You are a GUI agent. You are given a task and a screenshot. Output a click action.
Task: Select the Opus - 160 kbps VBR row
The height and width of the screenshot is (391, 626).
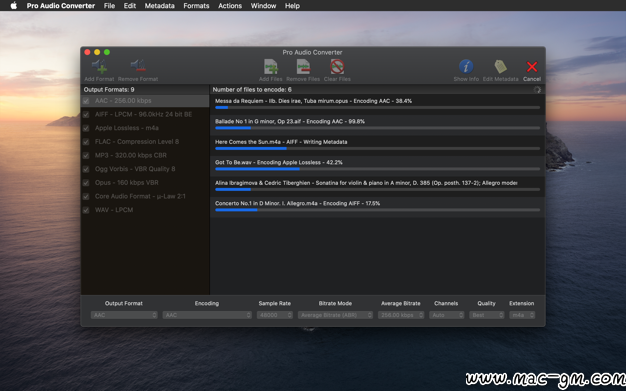click(145, 183)
